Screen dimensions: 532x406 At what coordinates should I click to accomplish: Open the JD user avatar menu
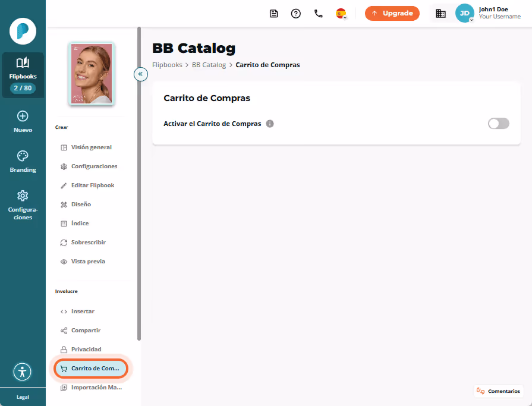[x=464, y=13]
